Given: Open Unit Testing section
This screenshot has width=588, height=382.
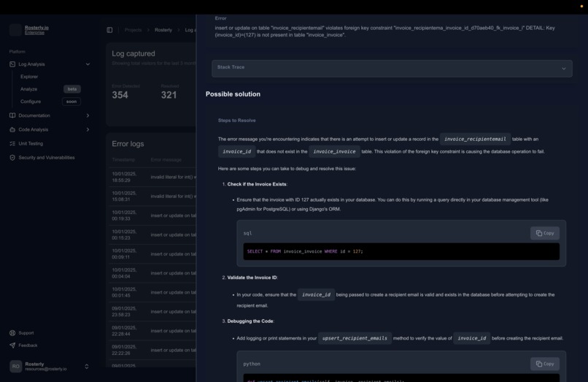Looking at the screenshot, I should click(x=31, y=143).
